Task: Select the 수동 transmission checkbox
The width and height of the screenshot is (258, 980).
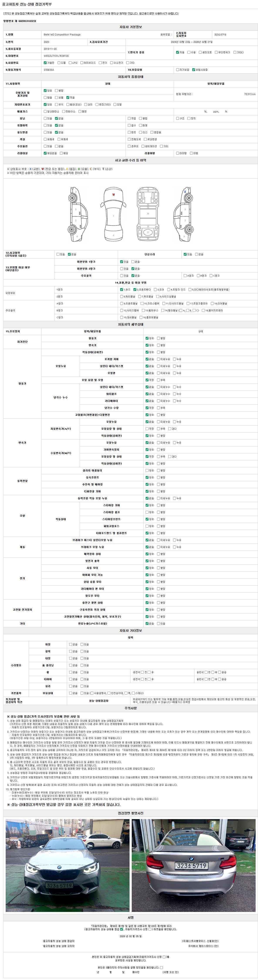Action: [x=189, y=52]
